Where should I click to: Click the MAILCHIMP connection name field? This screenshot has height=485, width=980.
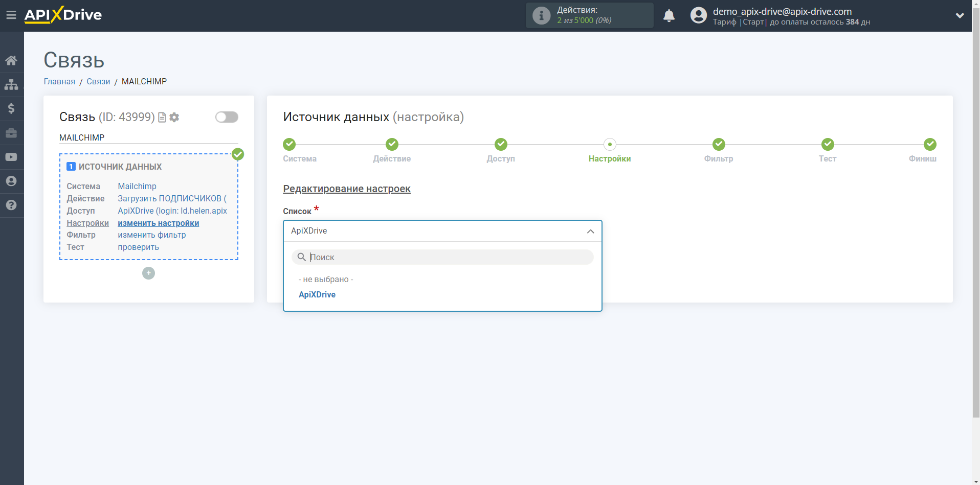(149, 137)
